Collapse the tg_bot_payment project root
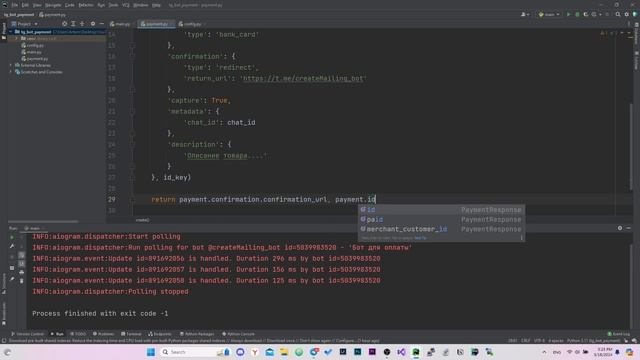640x360 pixels. pos(11,31)
